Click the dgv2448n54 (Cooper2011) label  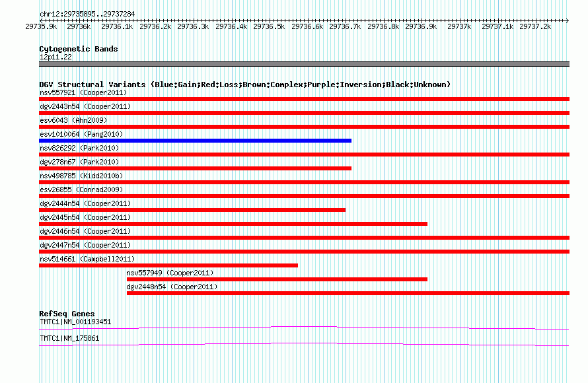(x=172, y=287)
